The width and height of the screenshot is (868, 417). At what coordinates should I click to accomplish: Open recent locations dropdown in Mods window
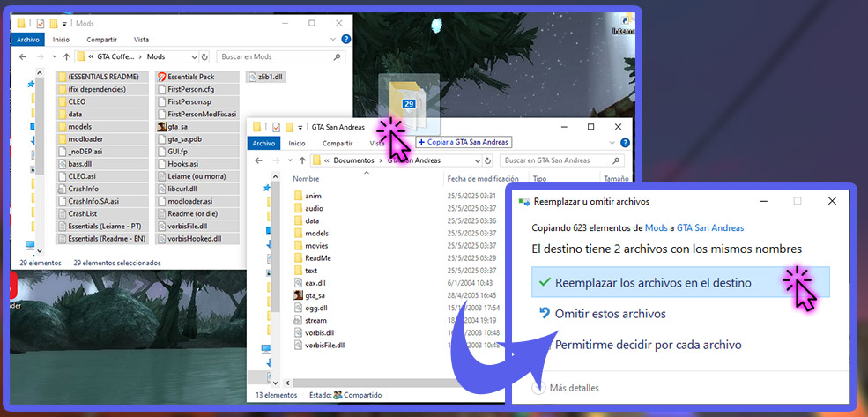(55, 56)
